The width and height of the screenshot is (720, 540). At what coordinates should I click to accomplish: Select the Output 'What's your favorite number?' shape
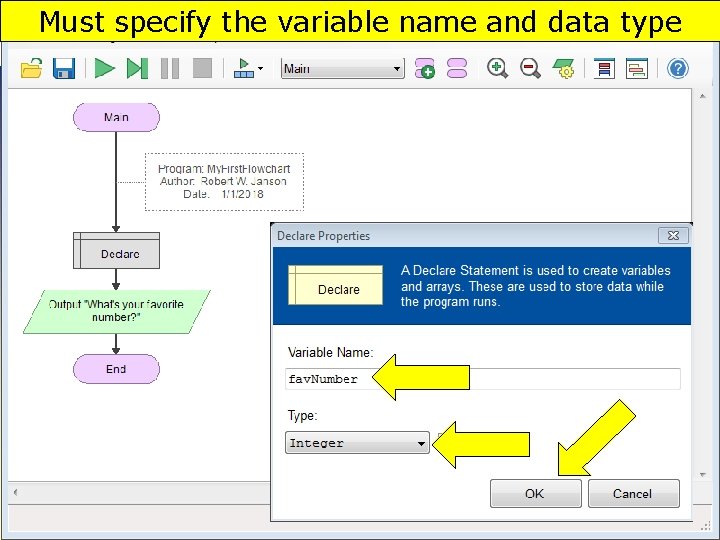[x=117, y=311]
